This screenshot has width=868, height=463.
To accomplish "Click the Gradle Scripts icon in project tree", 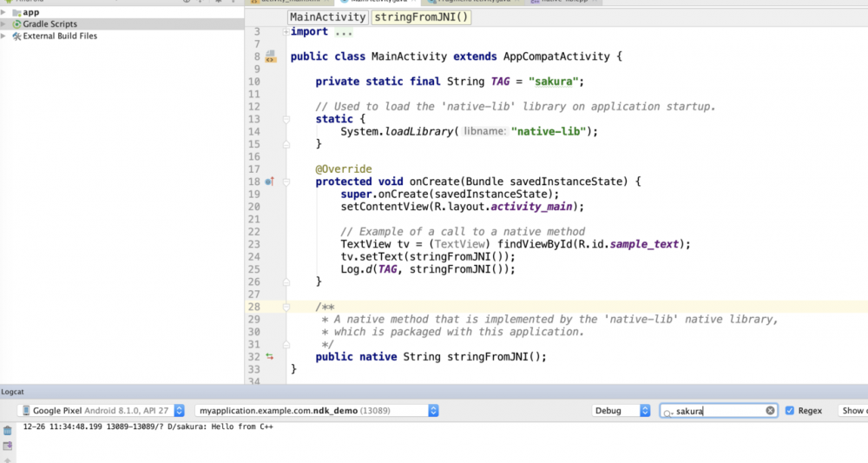I will tap(16, 24).
